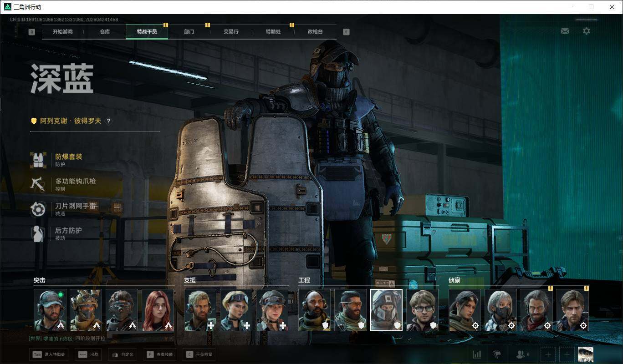Open the 仓库 tab
The height and width of the screenshot is (364, 623).
tap(105, 32)
